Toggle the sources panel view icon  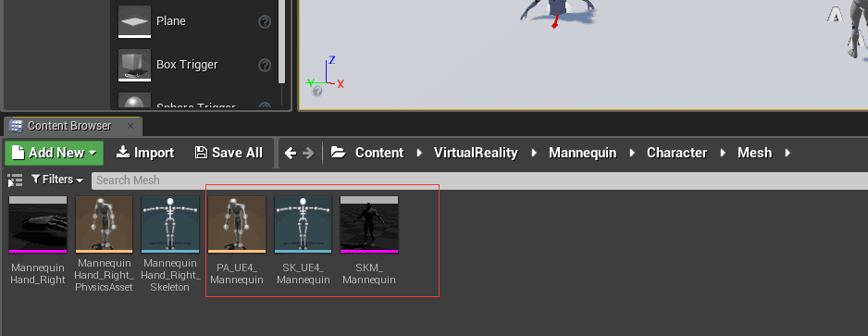15,180
